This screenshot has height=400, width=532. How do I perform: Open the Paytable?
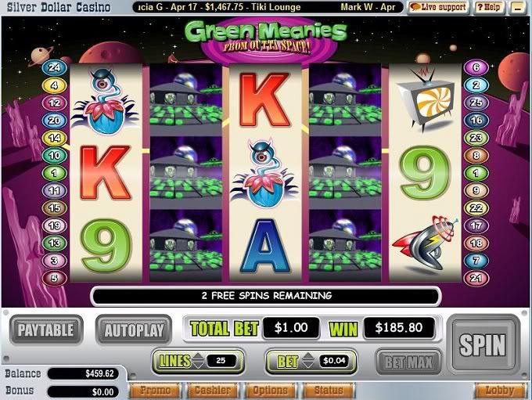pos(46,330)
